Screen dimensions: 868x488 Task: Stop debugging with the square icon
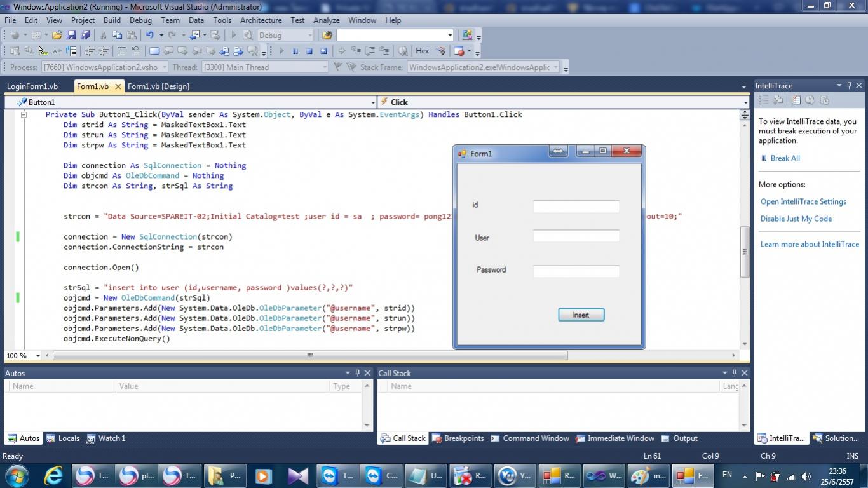309,51
